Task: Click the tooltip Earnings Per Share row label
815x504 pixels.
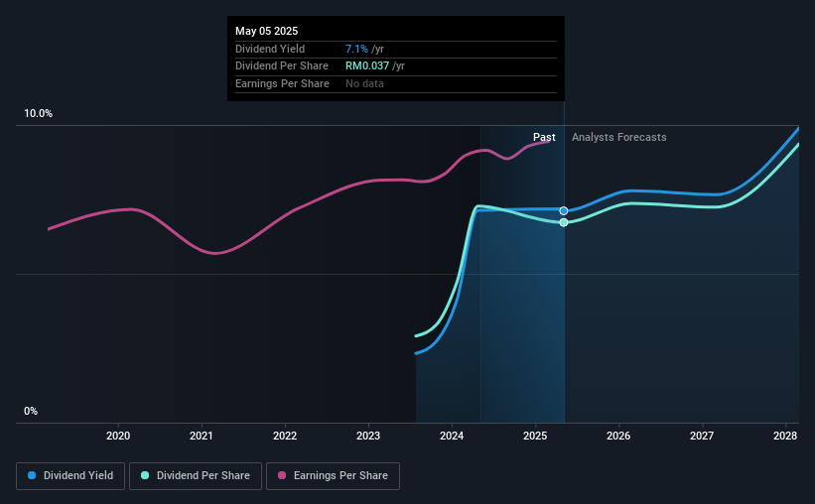Action: pyautogui.click(x=282, y=83)
